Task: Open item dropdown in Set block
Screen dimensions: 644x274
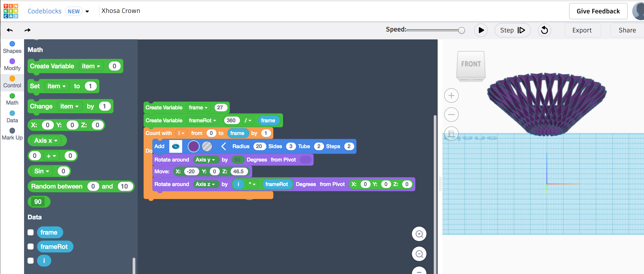Action: click(x=57, y=86)
